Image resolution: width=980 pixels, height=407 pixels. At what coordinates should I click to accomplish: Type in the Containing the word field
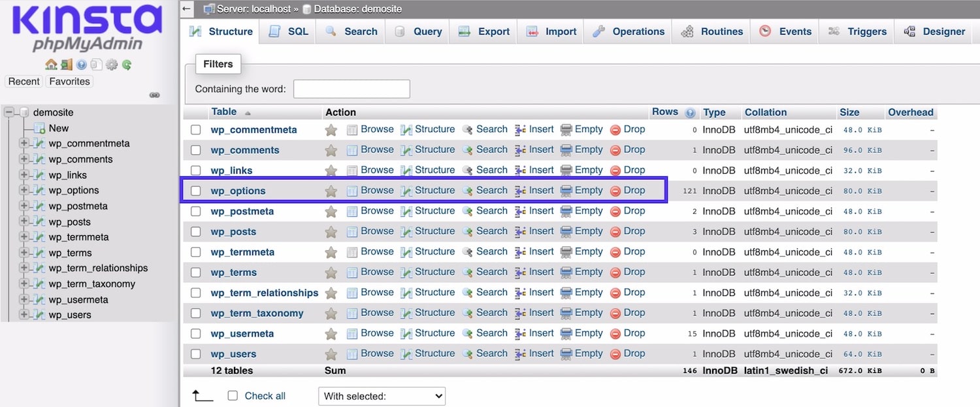351,89
